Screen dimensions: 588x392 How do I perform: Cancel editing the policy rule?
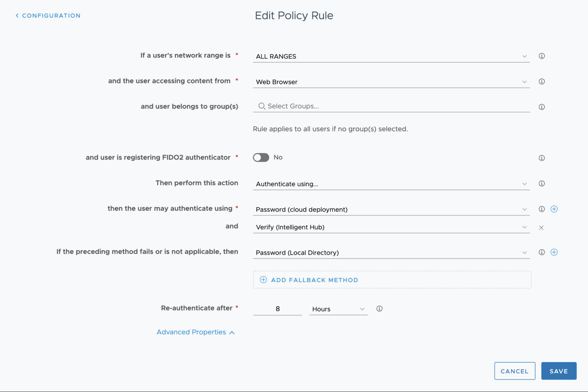[x=514, y=371]
